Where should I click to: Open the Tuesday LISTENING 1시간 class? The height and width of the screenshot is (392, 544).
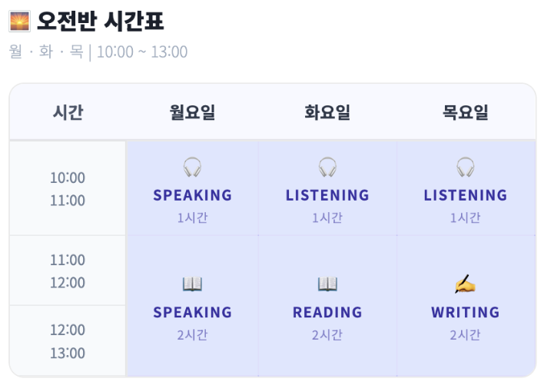pyautogui.click(x=327, y=188)
